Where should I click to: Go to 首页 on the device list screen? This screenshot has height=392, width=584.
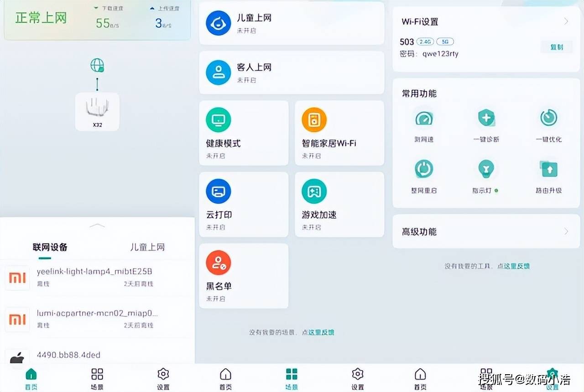[x=31, y=379]
